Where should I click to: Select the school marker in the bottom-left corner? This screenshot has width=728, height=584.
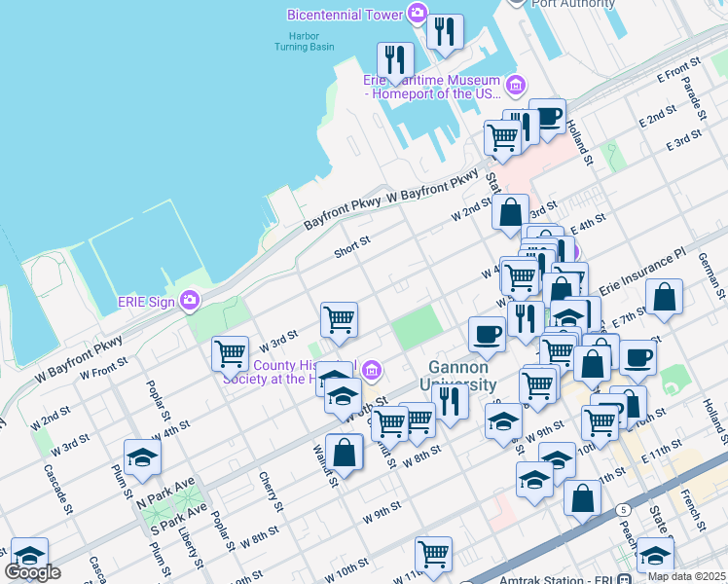pyautogui.click(x=29, y=554)
